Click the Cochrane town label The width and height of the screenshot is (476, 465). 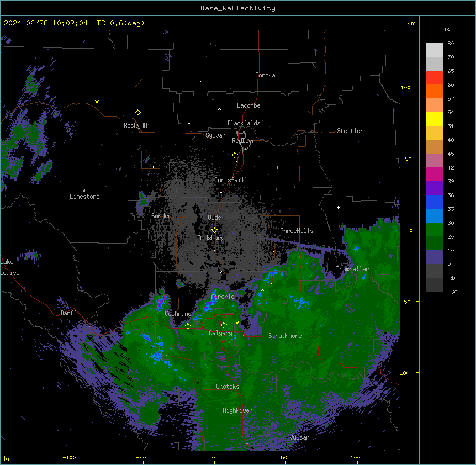pyautogui.click(x=178, y=314)
